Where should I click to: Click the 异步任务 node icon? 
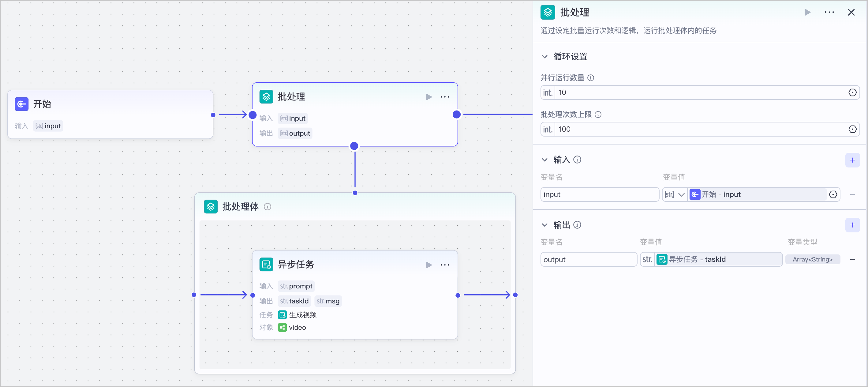pos(266,265)
